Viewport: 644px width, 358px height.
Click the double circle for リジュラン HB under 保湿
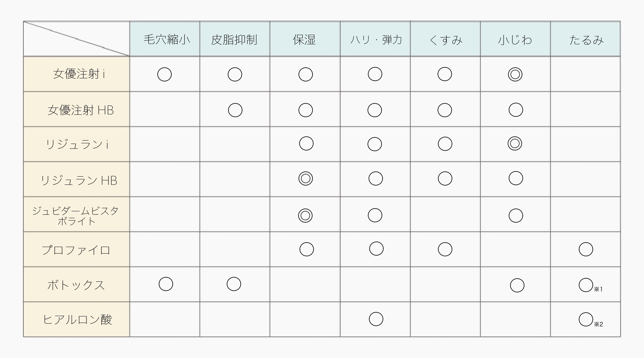305,179
